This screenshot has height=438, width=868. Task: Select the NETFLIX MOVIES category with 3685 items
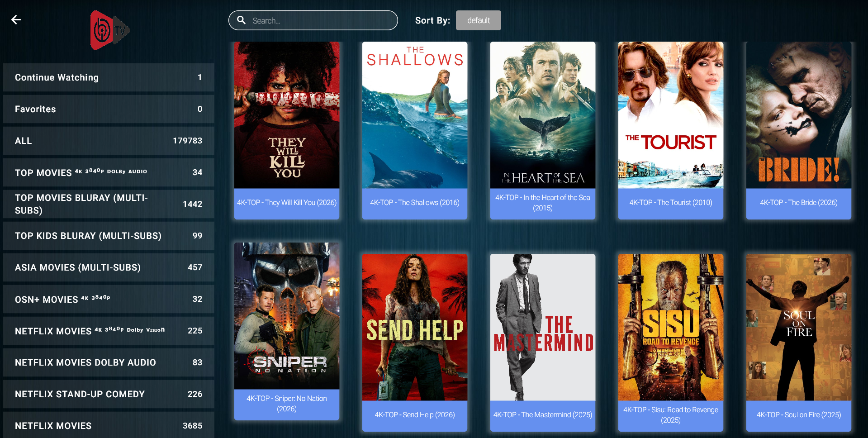click(109, 425)
